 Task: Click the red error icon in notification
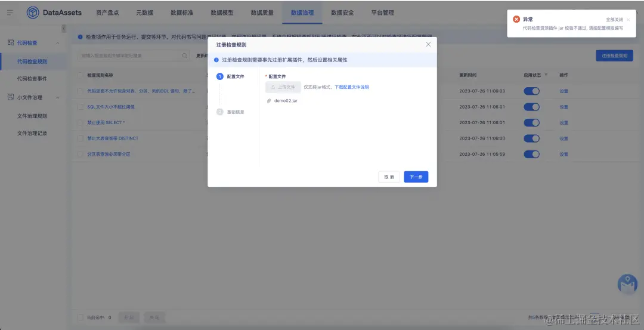[x=516, y=19]
